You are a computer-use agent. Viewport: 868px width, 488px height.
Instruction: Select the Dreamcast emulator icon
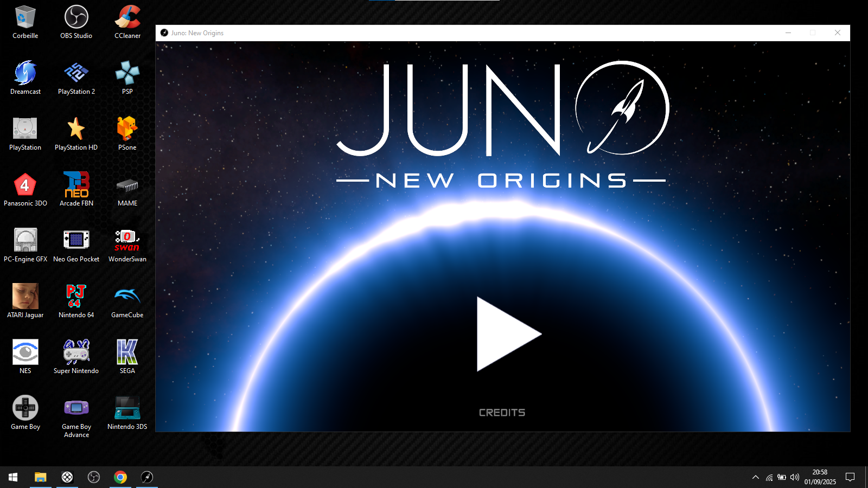[x=25, y=78]
